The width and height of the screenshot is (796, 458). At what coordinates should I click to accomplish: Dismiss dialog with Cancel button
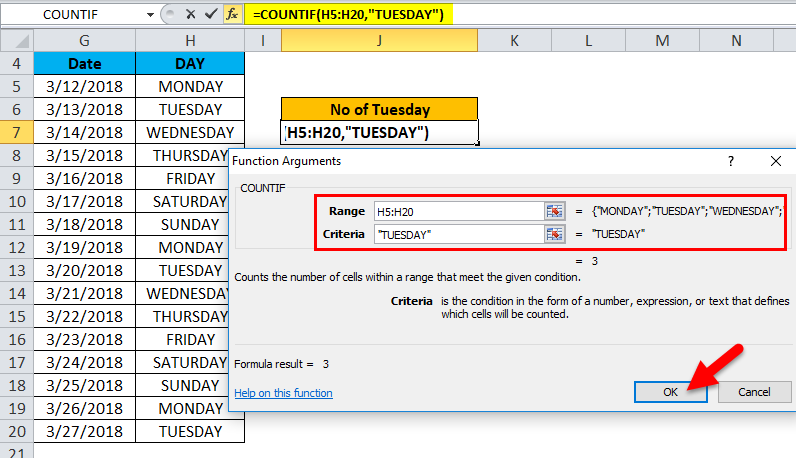pos(754,392)
